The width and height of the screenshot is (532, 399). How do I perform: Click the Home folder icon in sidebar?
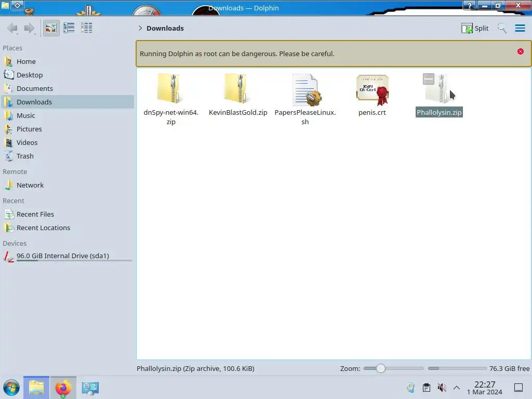9,61
